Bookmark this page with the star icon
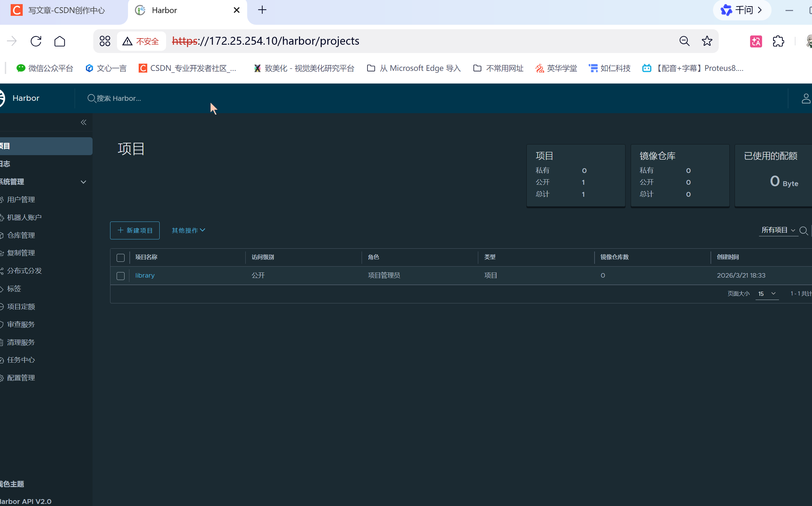Image resolution: width=812 pixels, height=506 pixels. 707,41
